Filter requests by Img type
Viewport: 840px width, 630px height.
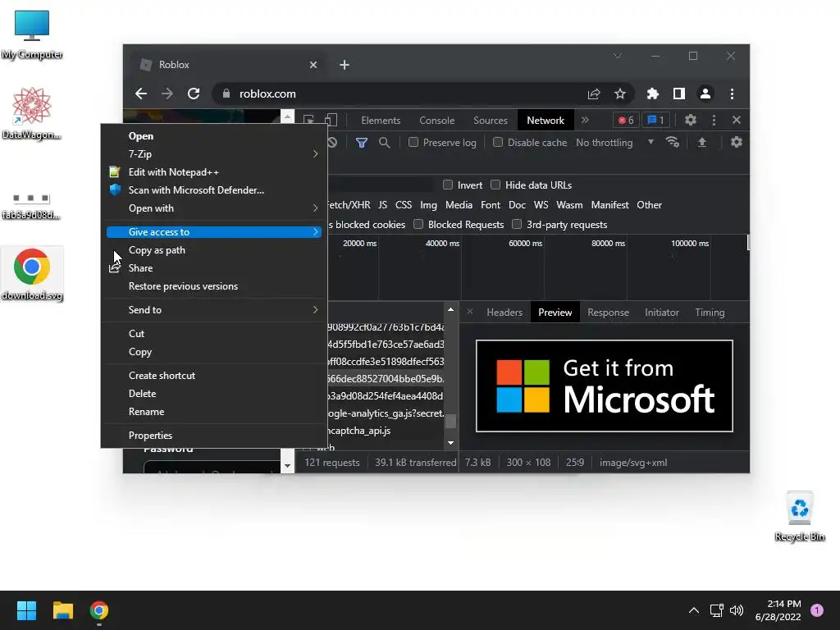pos(428,204)
